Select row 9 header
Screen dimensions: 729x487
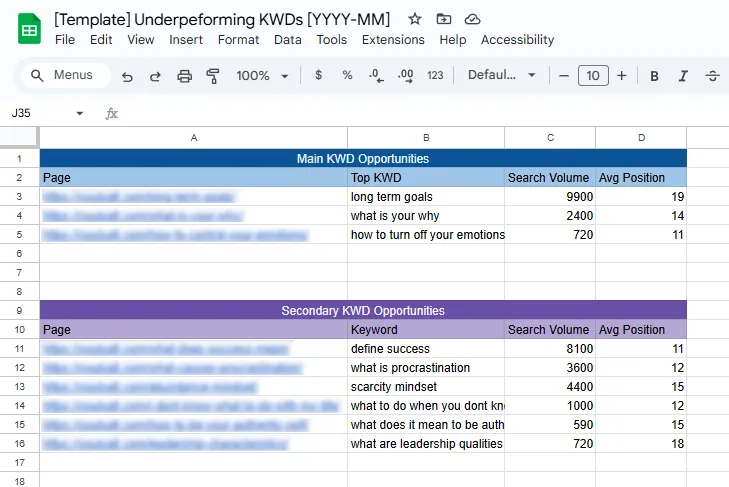[x=19, y=310]
